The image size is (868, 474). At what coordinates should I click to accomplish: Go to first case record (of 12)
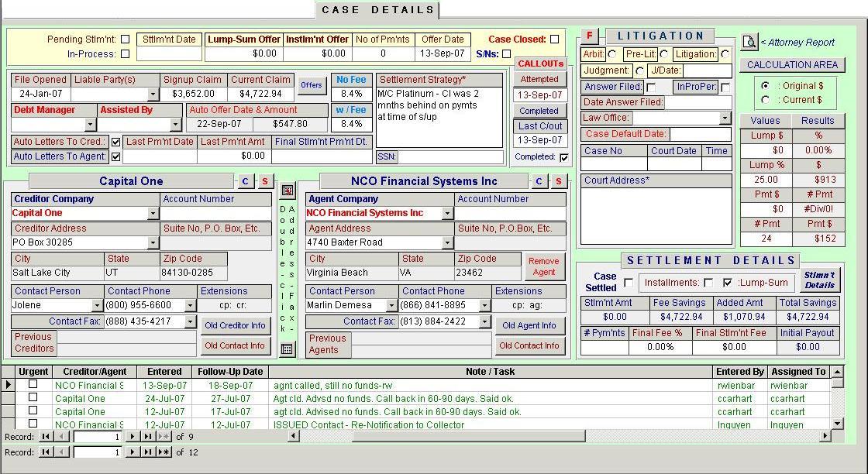click(46, 452)
